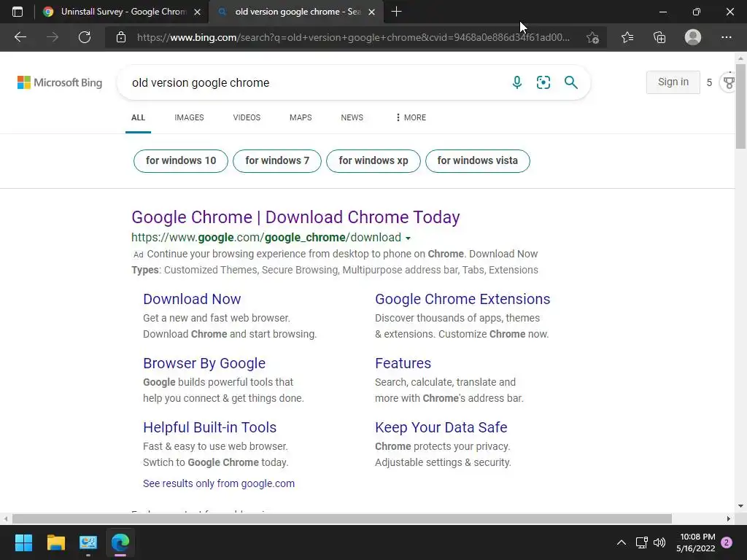Click the horizontal scrollbar thumb
The image size is (747, 560).
coord(342,518)
